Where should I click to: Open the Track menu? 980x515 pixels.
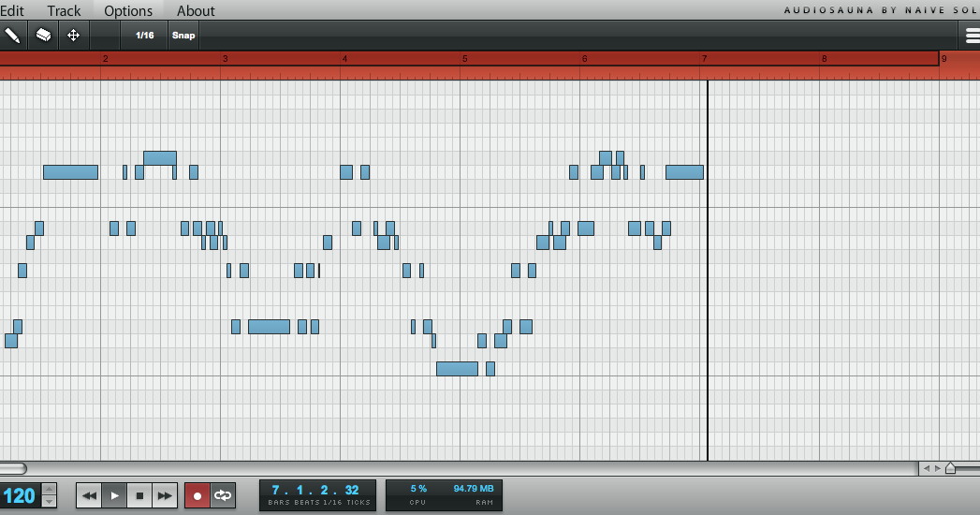(x=64, y=10)
